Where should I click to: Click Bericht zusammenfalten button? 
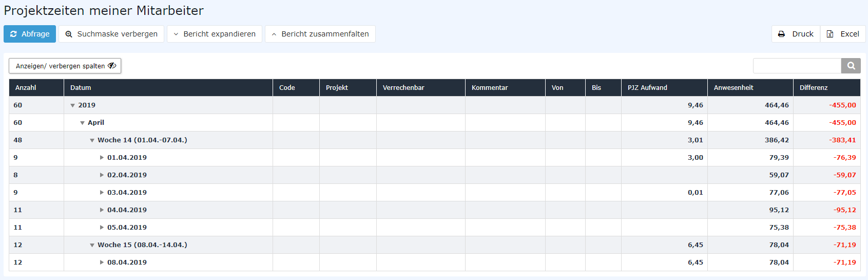point(320,34)
